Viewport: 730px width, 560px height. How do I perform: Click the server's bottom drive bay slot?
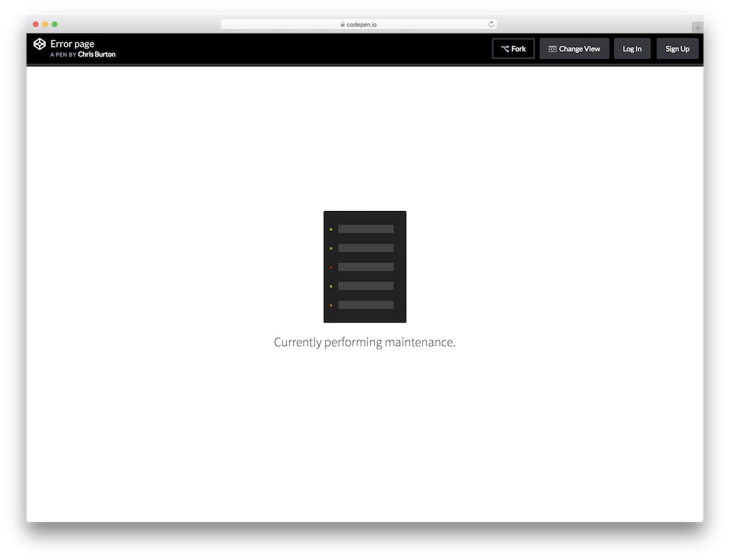click(x=366, y=305)
